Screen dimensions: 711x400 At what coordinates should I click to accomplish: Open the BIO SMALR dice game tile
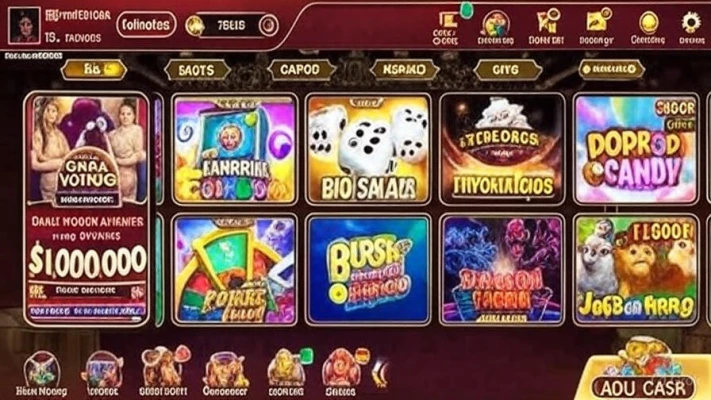click(368, 149)
